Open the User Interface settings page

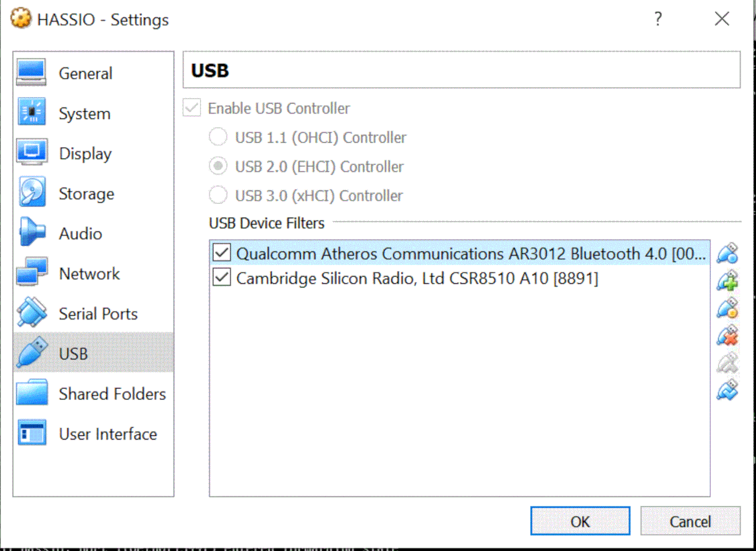coord(94,434)
